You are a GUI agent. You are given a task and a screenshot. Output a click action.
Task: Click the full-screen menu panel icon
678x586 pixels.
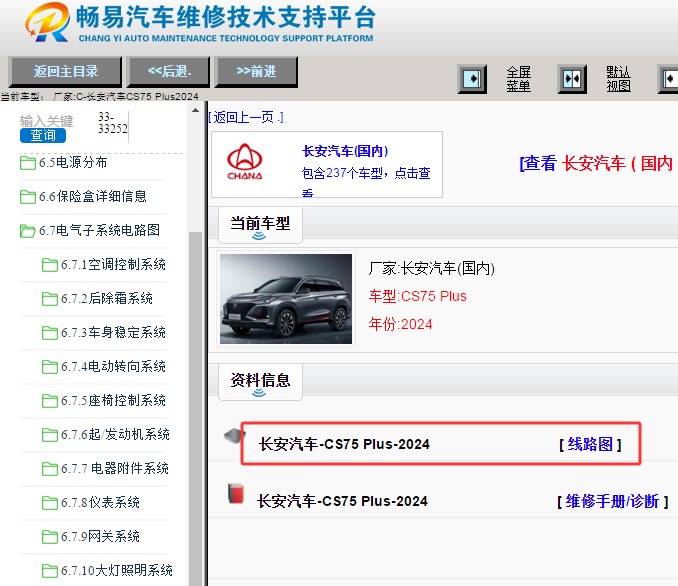(472, 79)
